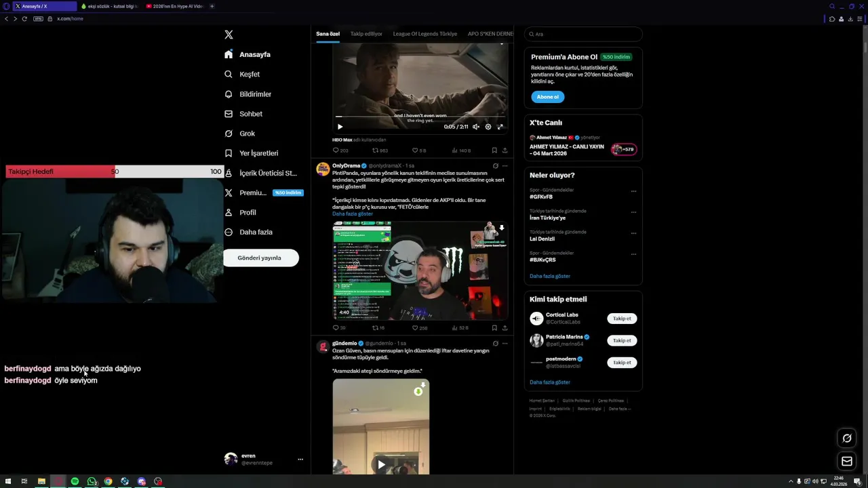The width and height of the screenshot is (868, 488).
Task: Repost the OnlyDrama post (16)
Action: [378, 328]
